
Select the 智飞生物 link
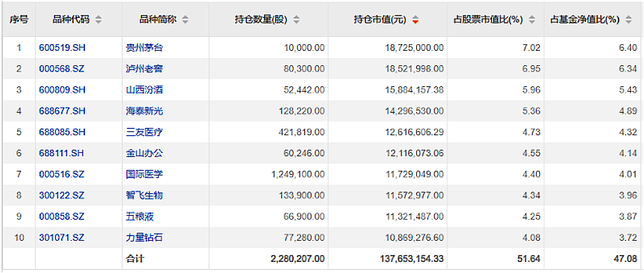coord(144,196)
